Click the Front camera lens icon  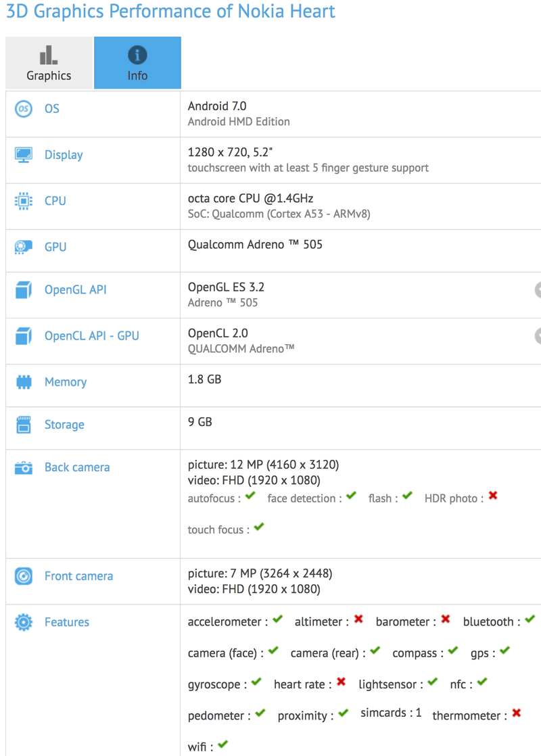coord(24,576)
